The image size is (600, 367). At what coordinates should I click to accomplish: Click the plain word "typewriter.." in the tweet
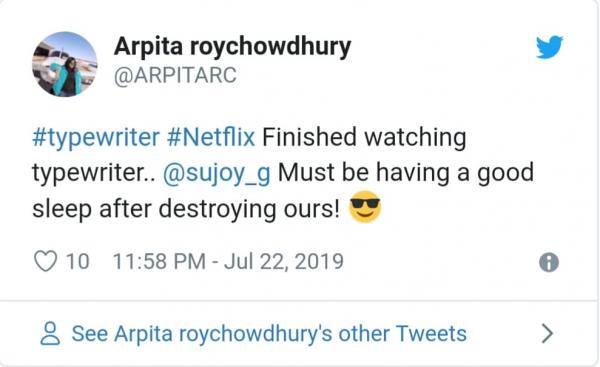pyautogui.click(x=94, y=173)
